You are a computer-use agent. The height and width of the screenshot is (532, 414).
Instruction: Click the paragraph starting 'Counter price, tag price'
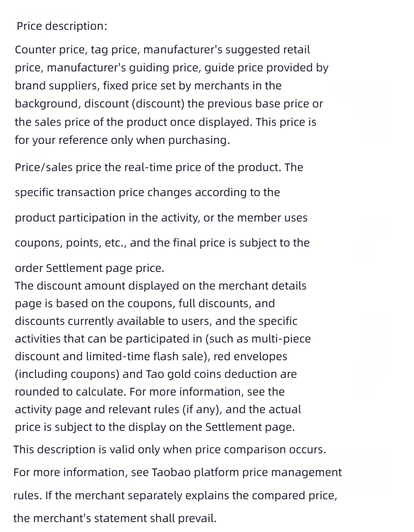pos(171,95)
